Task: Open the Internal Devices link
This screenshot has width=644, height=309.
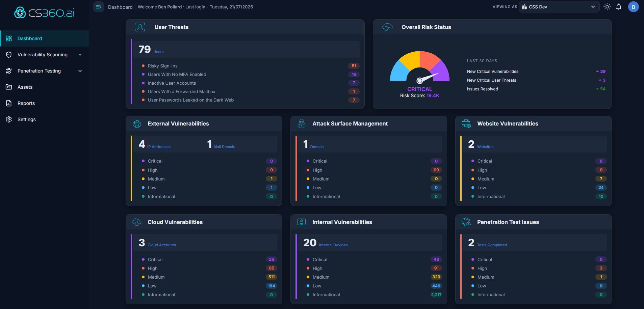Action: (x=333, y=245)
